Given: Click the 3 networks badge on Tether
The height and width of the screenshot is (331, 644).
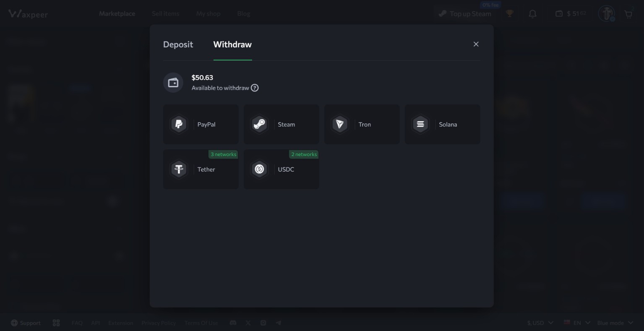Looking at the screenshot, I should click(x=223, y=154).
